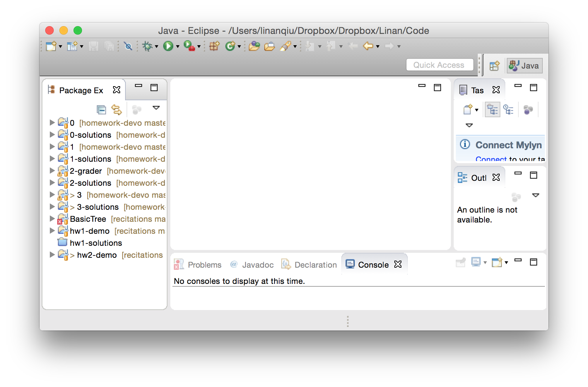This screenshot has height=387, width=588.
Task: Click the Run External Tools icon
Action: [x=189, y=46]
